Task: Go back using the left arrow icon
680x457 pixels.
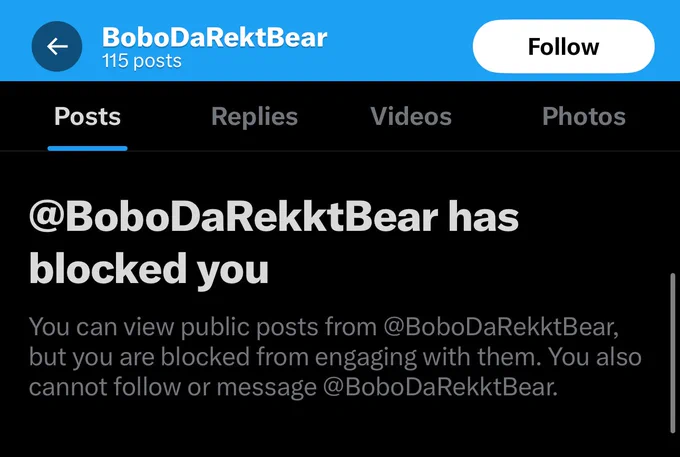Action: click(57, 46)
